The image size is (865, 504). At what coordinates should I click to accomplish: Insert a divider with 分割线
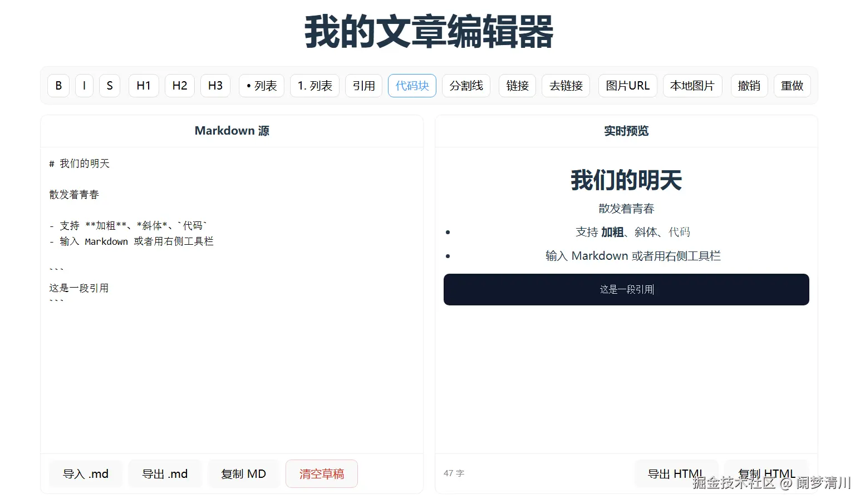[x=466, y=86]
